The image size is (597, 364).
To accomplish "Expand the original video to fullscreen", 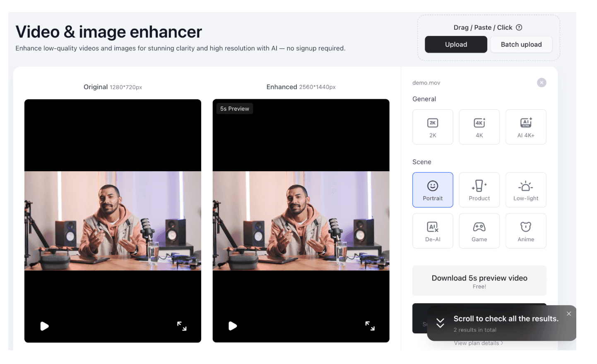I will 182,326.
